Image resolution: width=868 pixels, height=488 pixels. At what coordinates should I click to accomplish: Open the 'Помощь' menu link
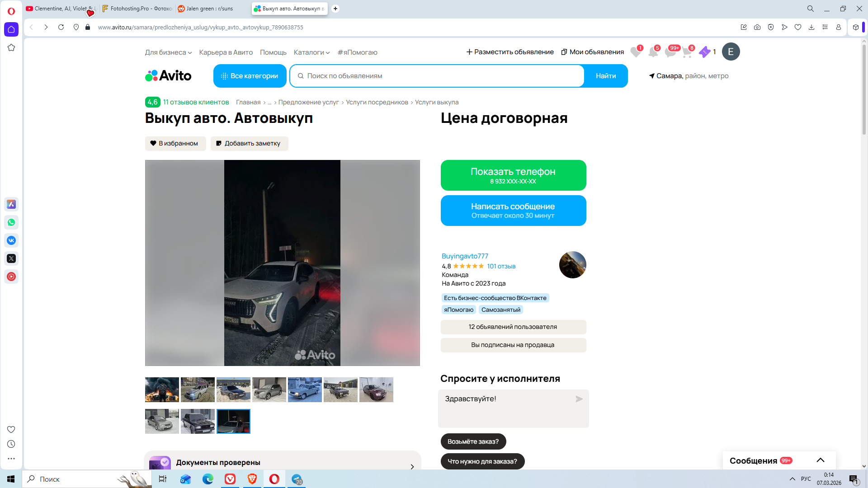tap(273, 52)
